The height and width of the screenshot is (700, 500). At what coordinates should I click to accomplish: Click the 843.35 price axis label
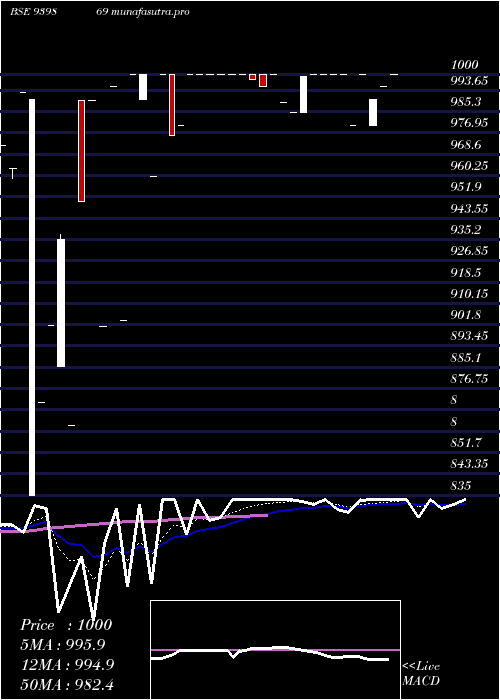[469, 464]
